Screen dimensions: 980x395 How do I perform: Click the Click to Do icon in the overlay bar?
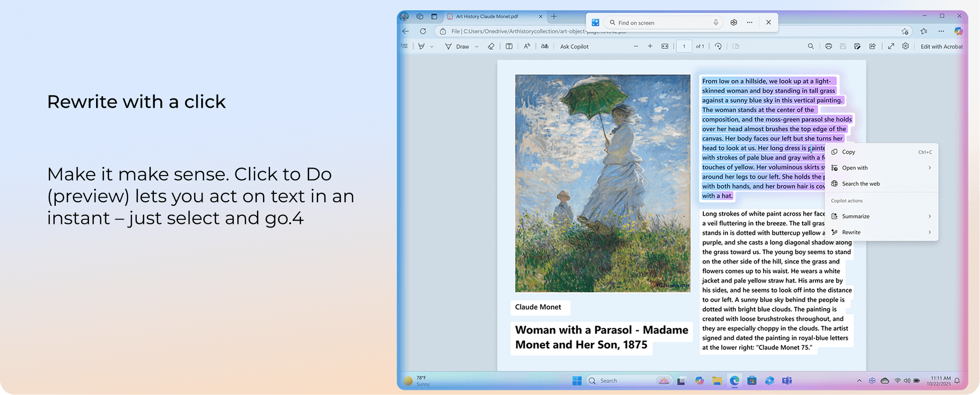(595, 22)
